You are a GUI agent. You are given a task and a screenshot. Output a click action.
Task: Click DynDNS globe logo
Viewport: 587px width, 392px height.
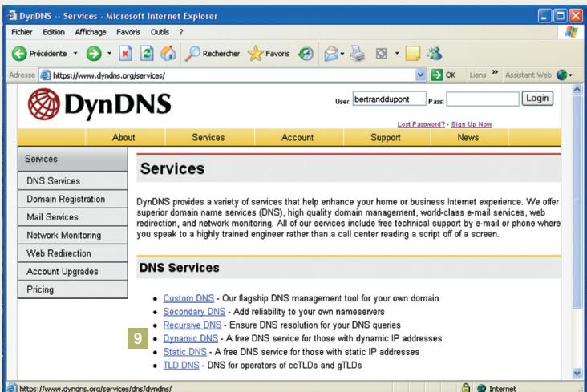tap(44, 104)
